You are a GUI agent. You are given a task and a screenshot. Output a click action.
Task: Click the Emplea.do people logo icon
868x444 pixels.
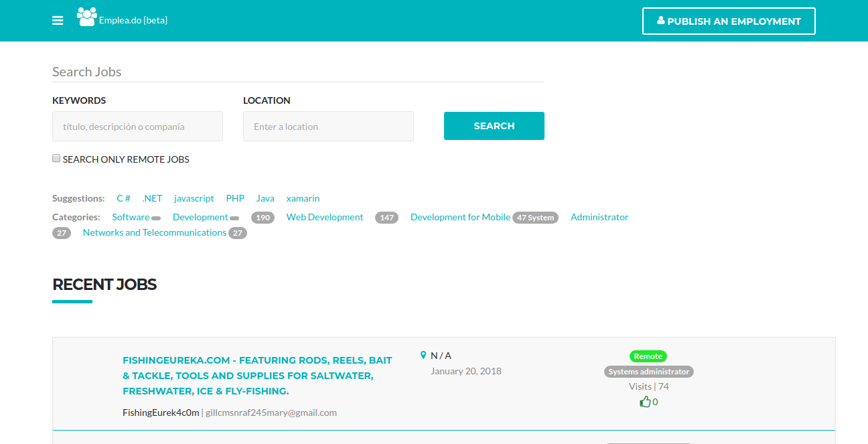[86, 17]
